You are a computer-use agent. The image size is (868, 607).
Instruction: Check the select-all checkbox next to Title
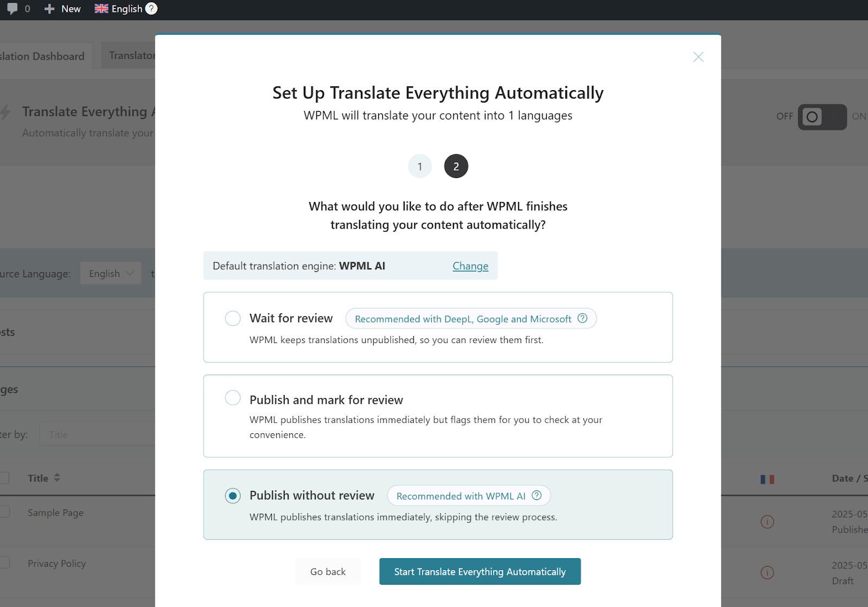(4, 478)
